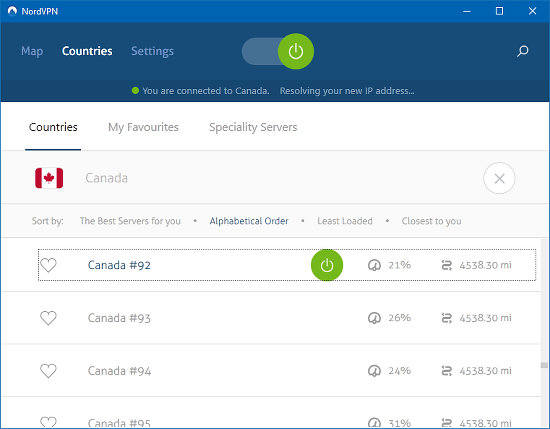Image resolution: width=550 pixels, height=429 pixels.
Task: Open the Countries top navigation item
Action: (87, 51)
